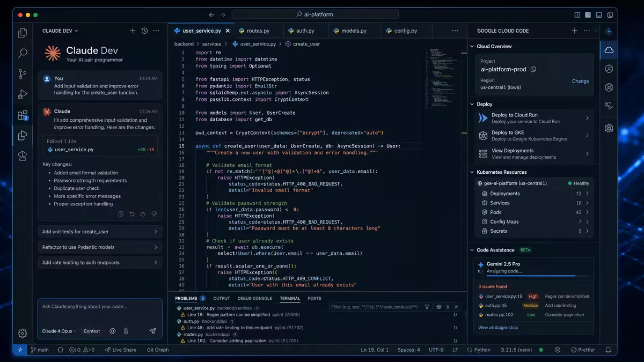Image resolution: width=644 pixels, height=362 pixels.
Task: Open Google Cloud Code more actions
Action: [x=588, y=31]
